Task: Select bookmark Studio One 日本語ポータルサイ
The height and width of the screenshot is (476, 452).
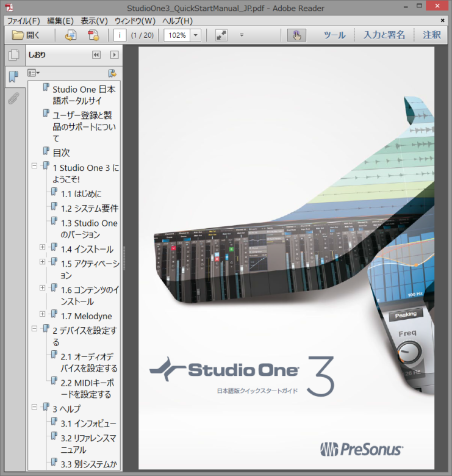Action: pyautogui.click(x=84, y=95)
